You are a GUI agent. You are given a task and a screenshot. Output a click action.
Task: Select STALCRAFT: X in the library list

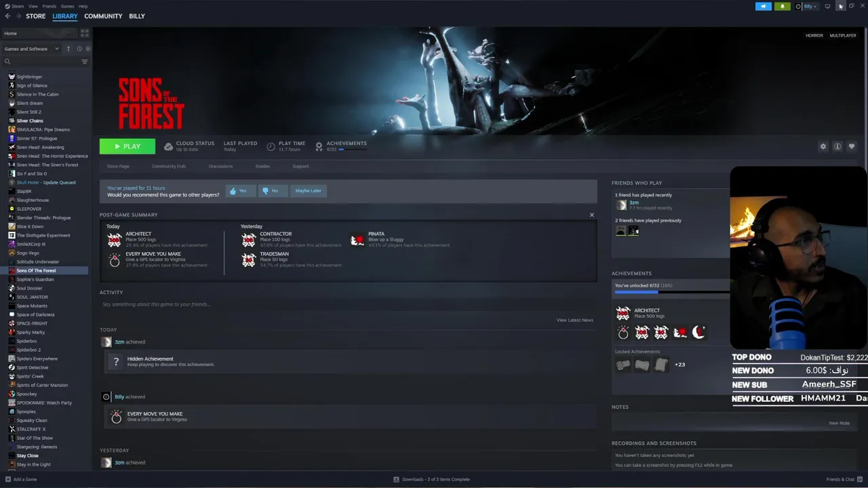[31, 429]
